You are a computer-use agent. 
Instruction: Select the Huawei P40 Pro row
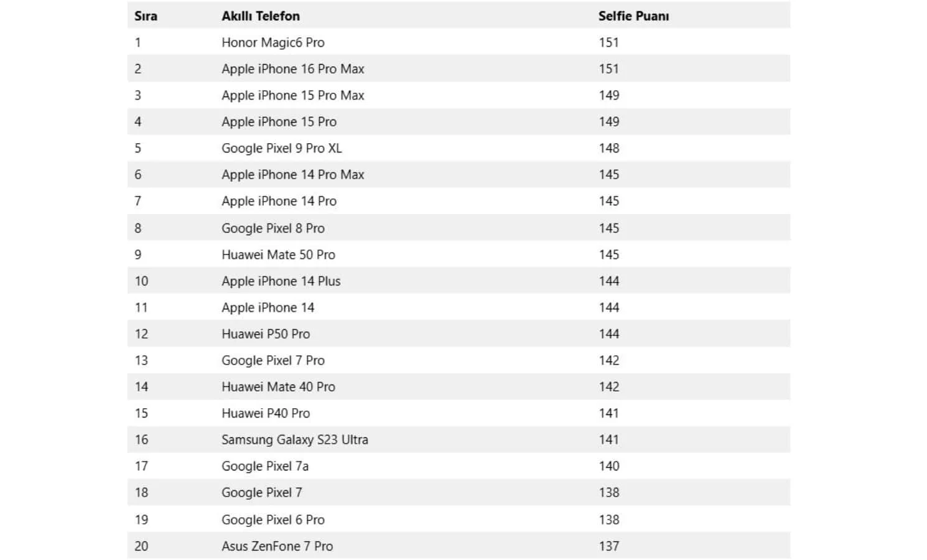coord(459,413)
